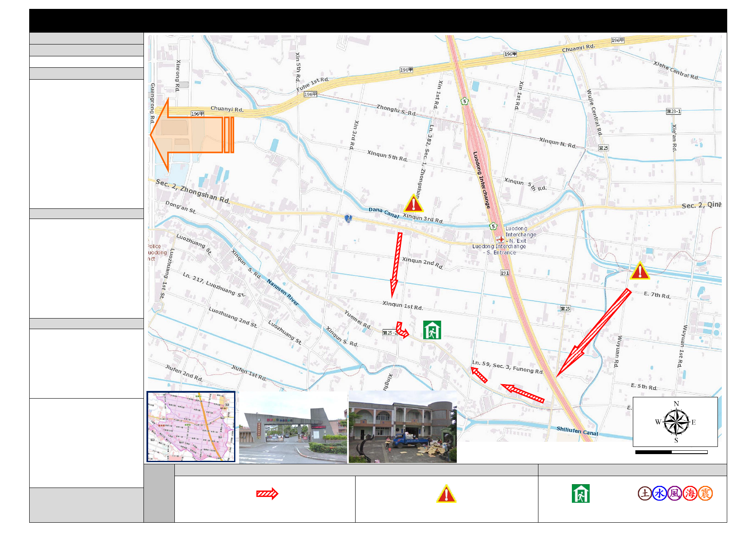Open the building with blue truck photo
The image size is (756, 535).
[403, 427]
